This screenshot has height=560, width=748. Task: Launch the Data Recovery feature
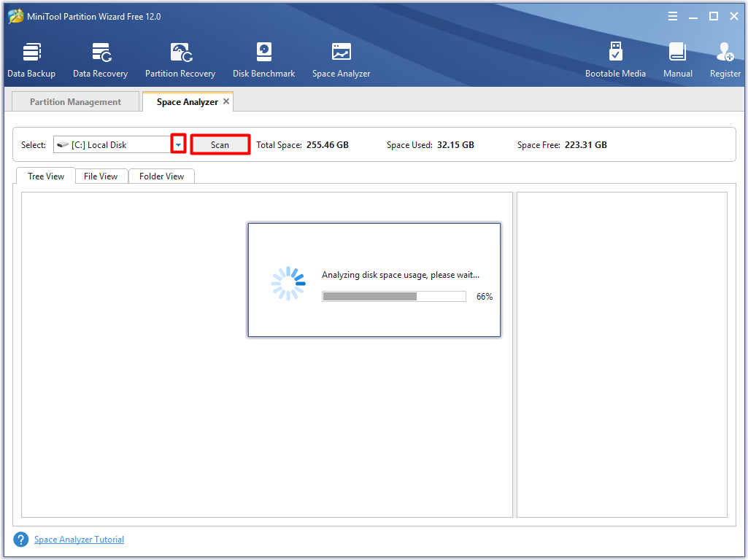pos(100,61)
